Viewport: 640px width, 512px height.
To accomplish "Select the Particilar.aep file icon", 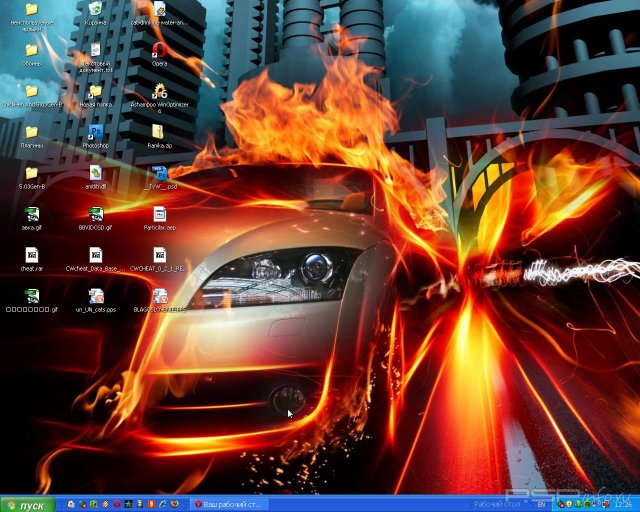I will tap(159, 215).
